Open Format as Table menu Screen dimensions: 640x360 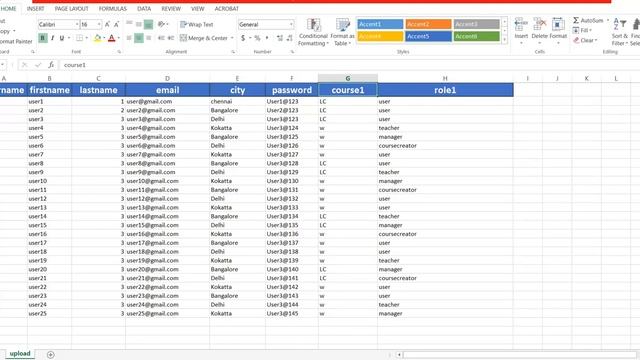[342, 32]
